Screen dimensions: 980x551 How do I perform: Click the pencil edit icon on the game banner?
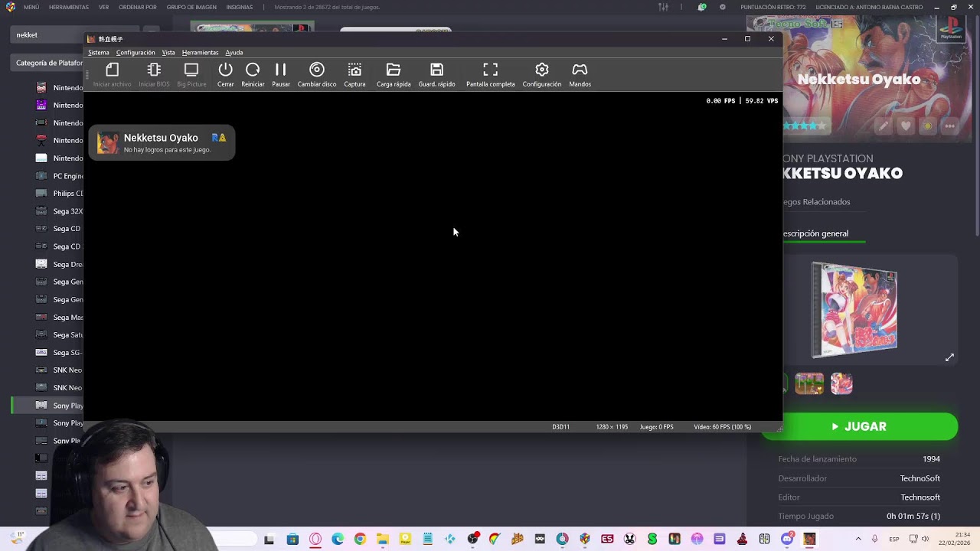click(884, 126)
